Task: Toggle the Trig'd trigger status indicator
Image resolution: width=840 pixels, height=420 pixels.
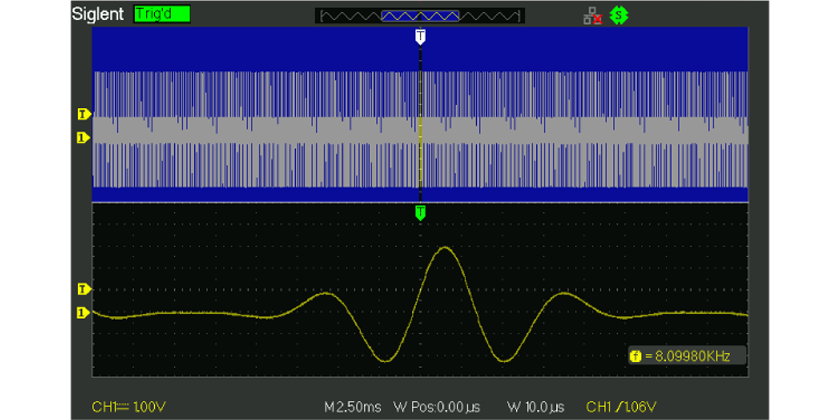Action: tap(161, 16)
